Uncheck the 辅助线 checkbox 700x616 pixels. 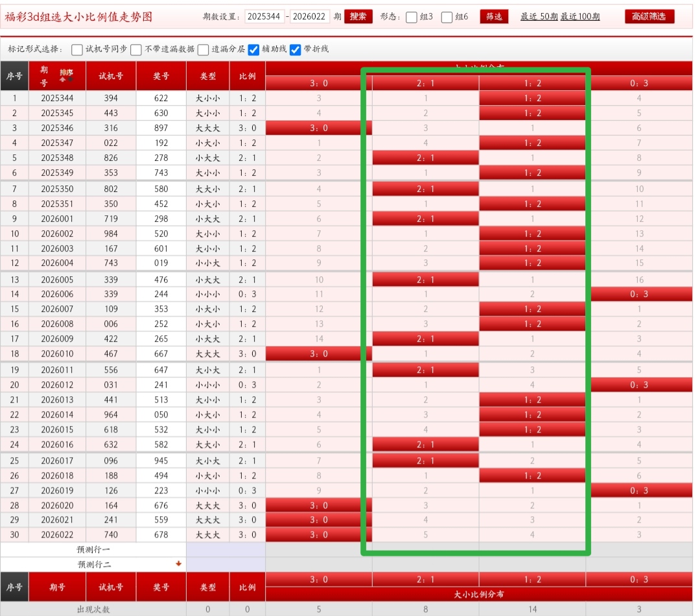click(x=253, y=49)
